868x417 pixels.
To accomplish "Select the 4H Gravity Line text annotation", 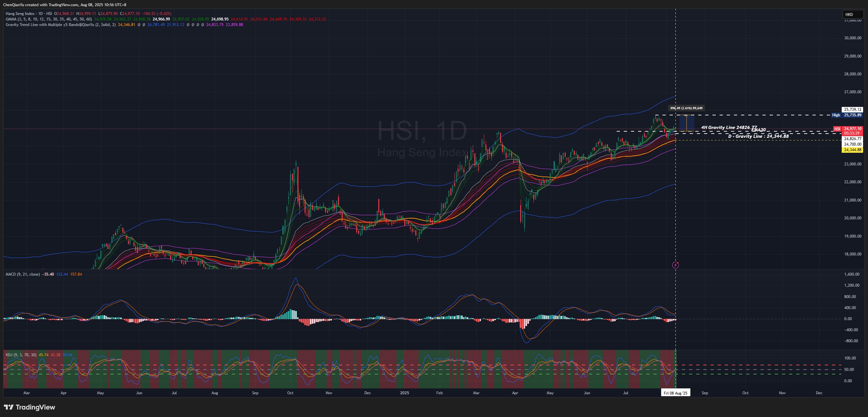I will tap(729, 127).
